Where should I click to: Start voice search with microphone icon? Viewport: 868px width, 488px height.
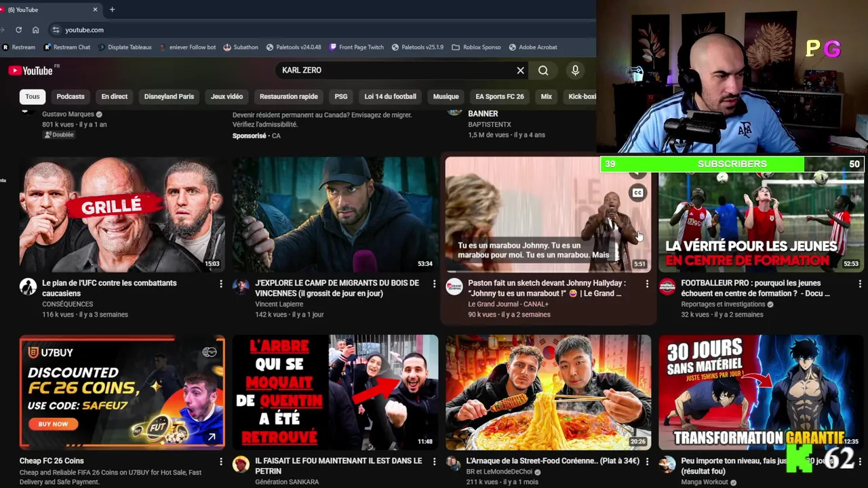coord(575,70)
